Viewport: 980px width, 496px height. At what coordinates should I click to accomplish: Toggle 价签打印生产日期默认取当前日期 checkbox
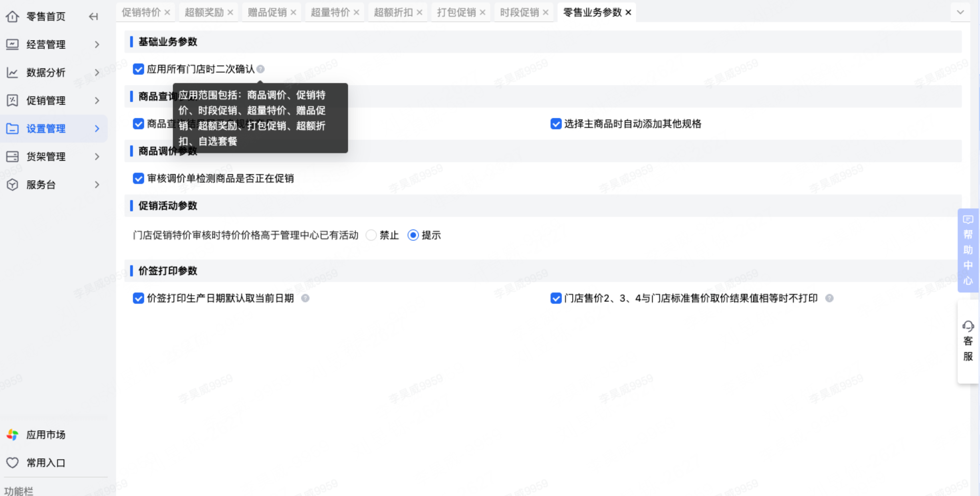pos(138,298)
